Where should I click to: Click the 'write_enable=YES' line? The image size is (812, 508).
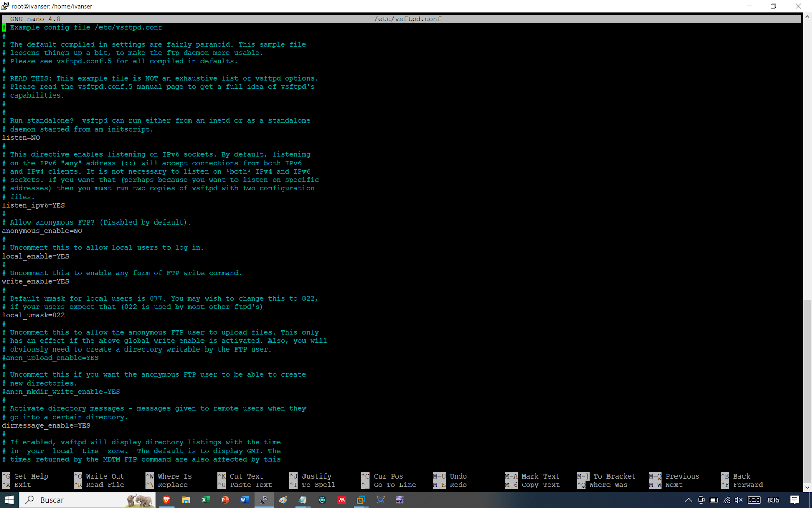click(36, 281)
